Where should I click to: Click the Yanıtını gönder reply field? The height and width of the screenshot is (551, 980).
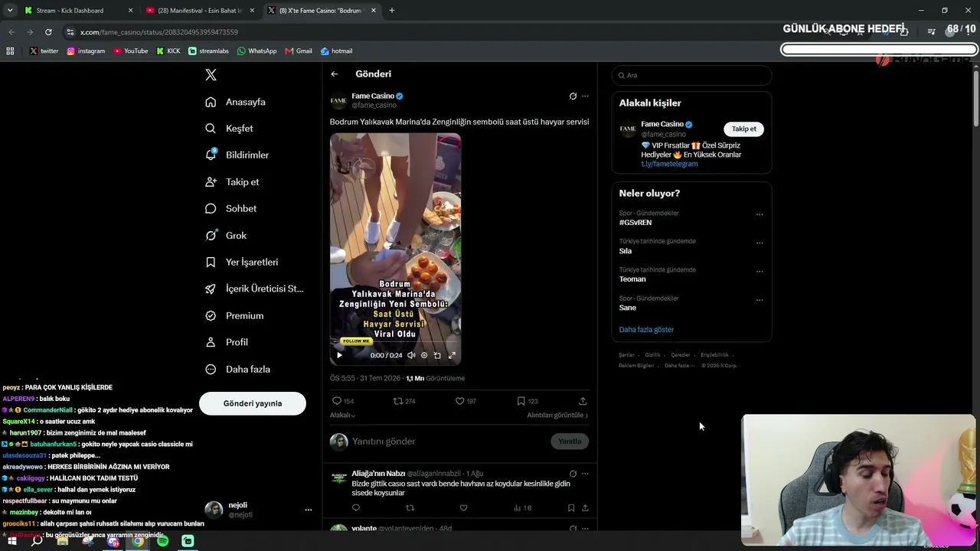point(448,442)
